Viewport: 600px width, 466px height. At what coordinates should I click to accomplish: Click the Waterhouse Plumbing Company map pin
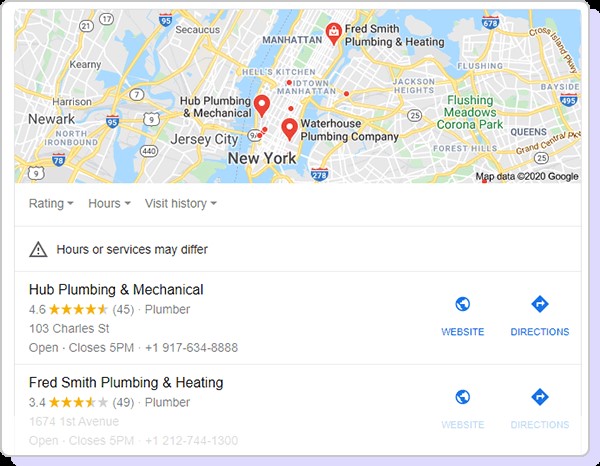click(290, 129)
